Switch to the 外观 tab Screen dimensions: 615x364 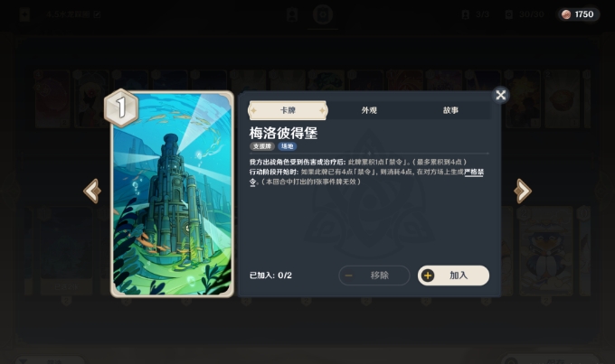(369, 110)
